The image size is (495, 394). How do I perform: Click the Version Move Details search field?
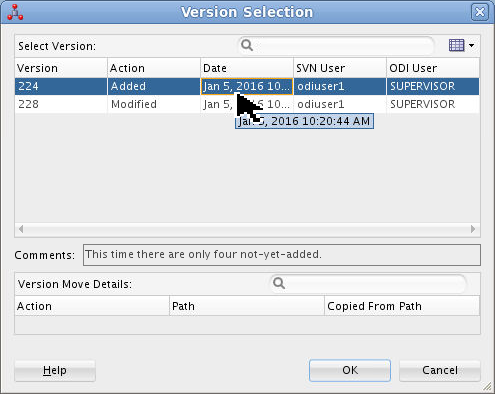coord(368,283)
